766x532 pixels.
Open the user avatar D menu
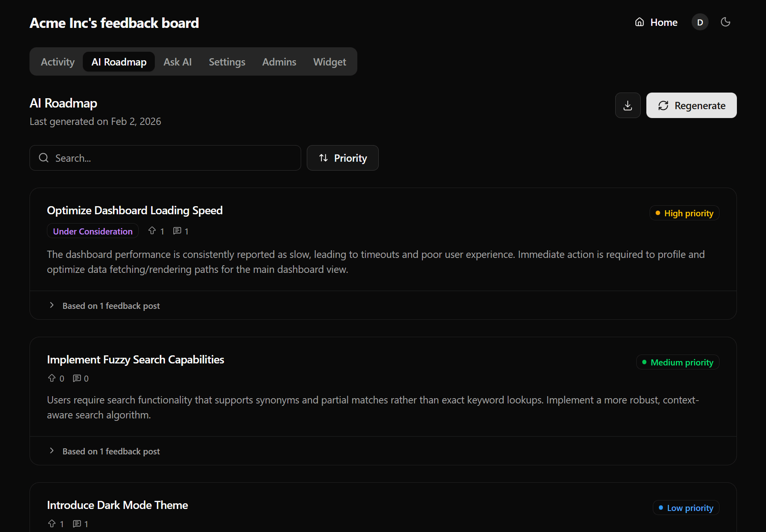tap(700, 22)
